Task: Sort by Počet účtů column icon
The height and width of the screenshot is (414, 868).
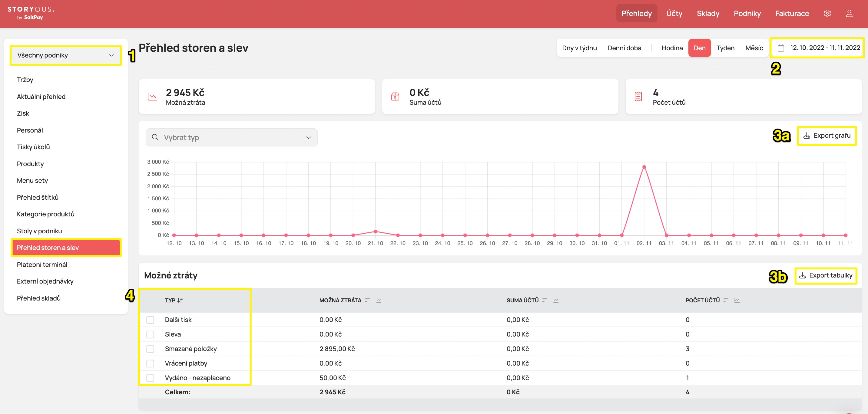Action: [x=726, y=300]
